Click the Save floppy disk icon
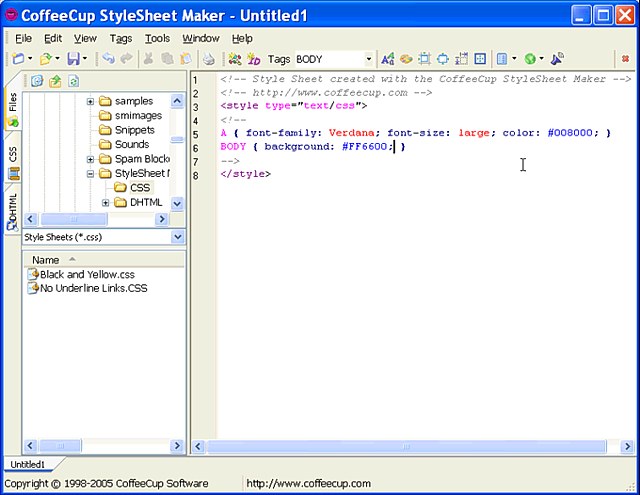 (73, 59)
